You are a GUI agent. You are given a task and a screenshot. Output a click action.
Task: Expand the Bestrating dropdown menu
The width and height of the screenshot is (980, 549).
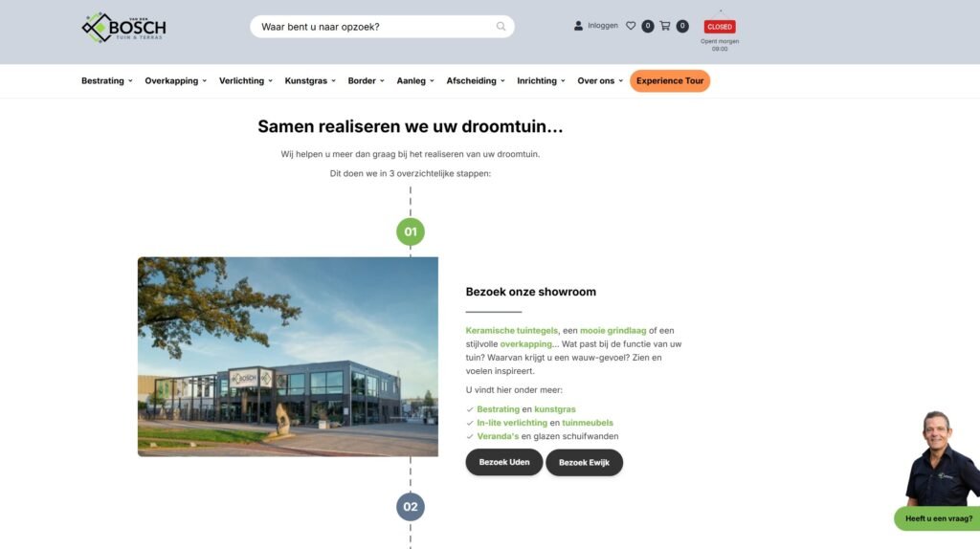107,80
